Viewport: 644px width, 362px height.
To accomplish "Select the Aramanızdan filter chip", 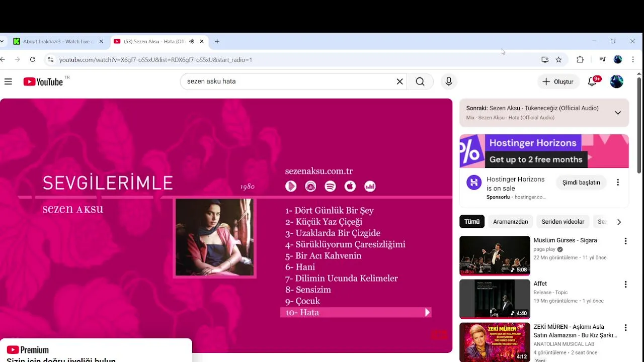I will (x=510, y=222).
